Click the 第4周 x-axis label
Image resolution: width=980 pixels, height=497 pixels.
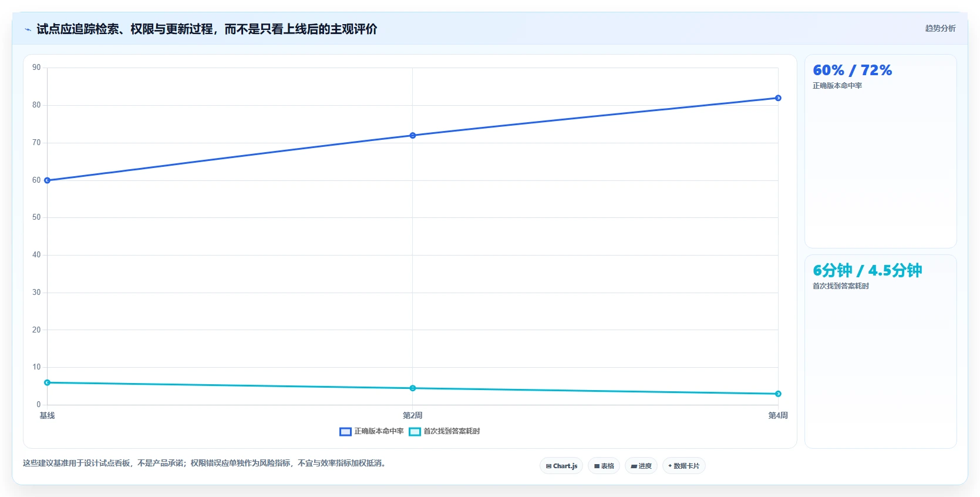click(778, 415)
